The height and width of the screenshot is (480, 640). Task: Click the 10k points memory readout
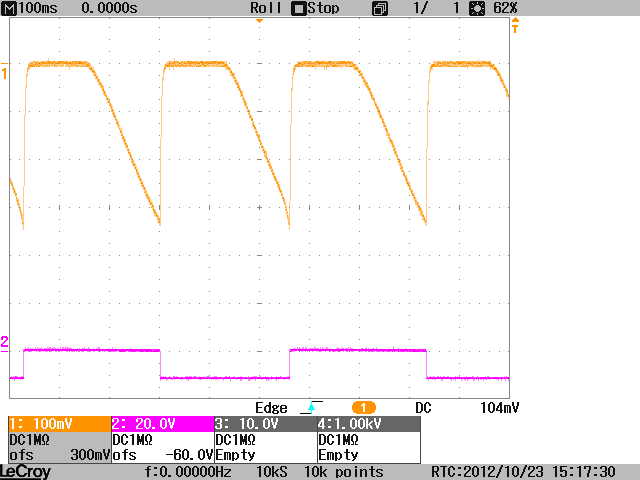tap(344, 472)
